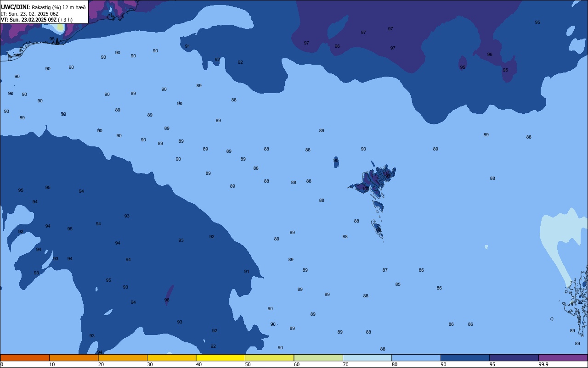Select the '20' legend tick label
The image size is (588, 368).
click(101, 364)
